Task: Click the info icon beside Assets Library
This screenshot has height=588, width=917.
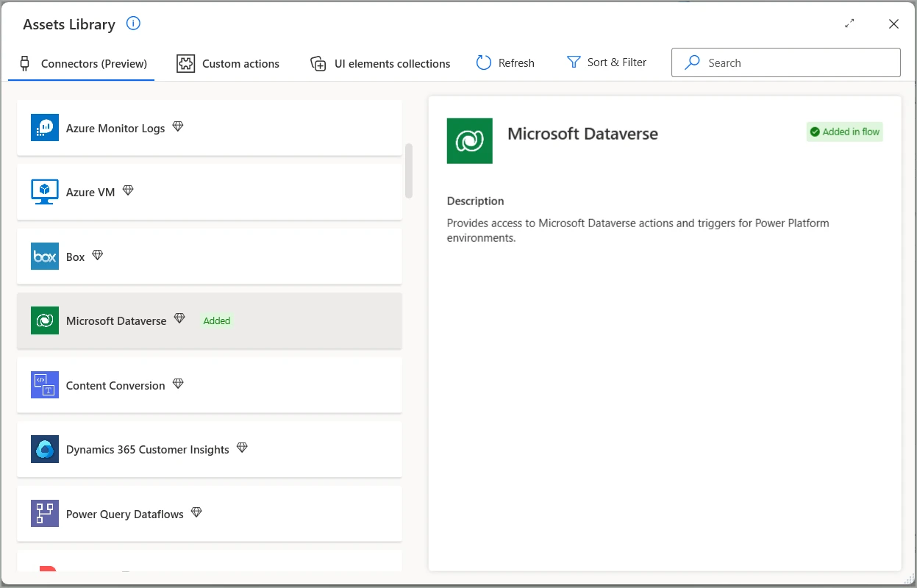Action: (133, 24)
